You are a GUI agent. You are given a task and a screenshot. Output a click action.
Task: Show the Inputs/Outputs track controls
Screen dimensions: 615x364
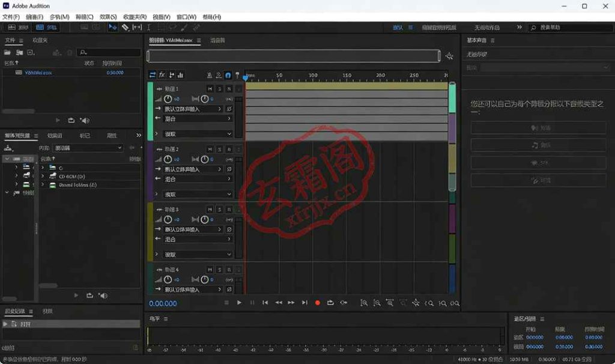pos(153,75)
